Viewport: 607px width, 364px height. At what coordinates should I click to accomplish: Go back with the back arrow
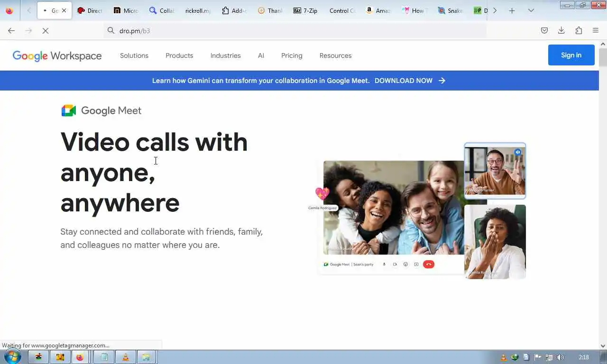tap(11, 30)
